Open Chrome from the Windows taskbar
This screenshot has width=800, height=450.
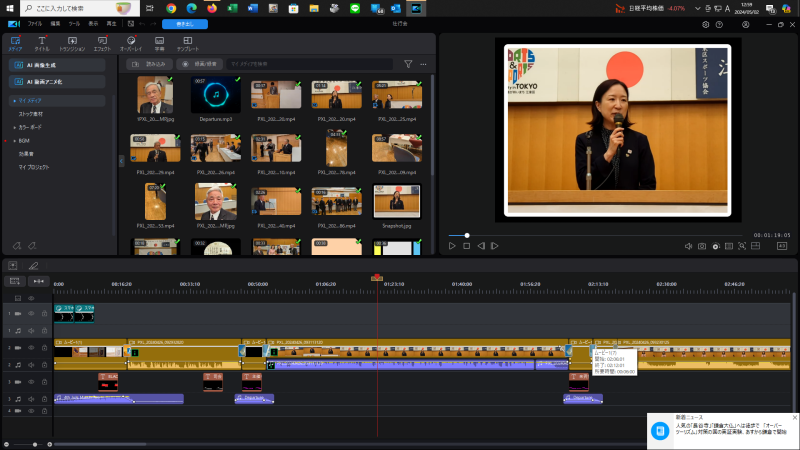[171, 8]
